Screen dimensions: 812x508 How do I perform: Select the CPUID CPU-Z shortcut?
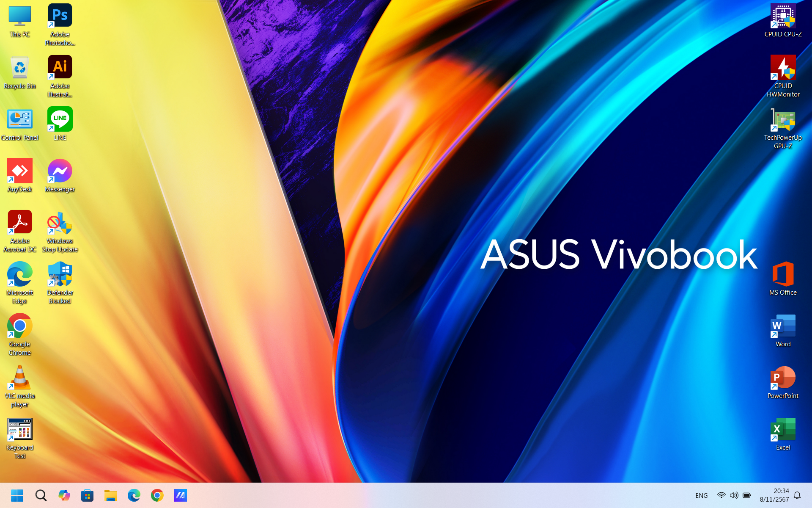tap(783, 21)
